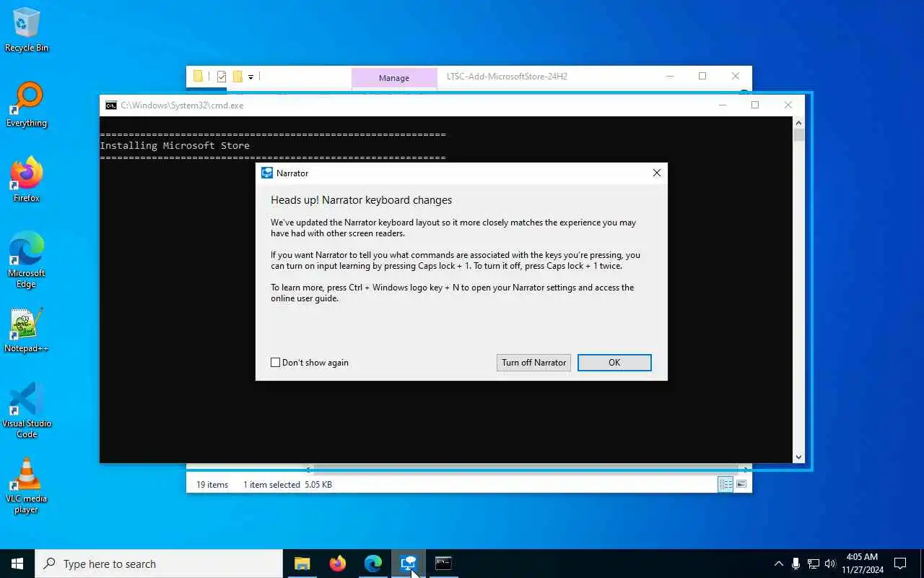Select the Microsoft Edge desktop shortcut
The image size is (924, 578).
[27, 260]
